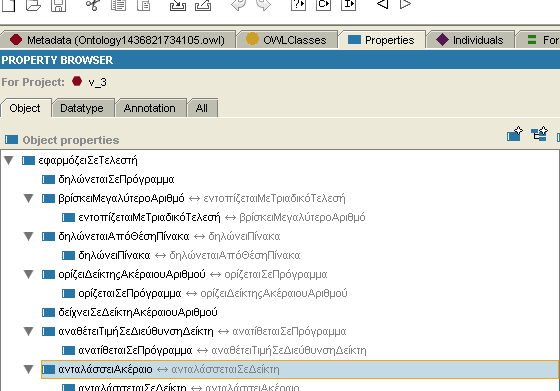Collapse the βρίσκειΜεγαλύτεροΑριθμό tree node

(29, 198)
